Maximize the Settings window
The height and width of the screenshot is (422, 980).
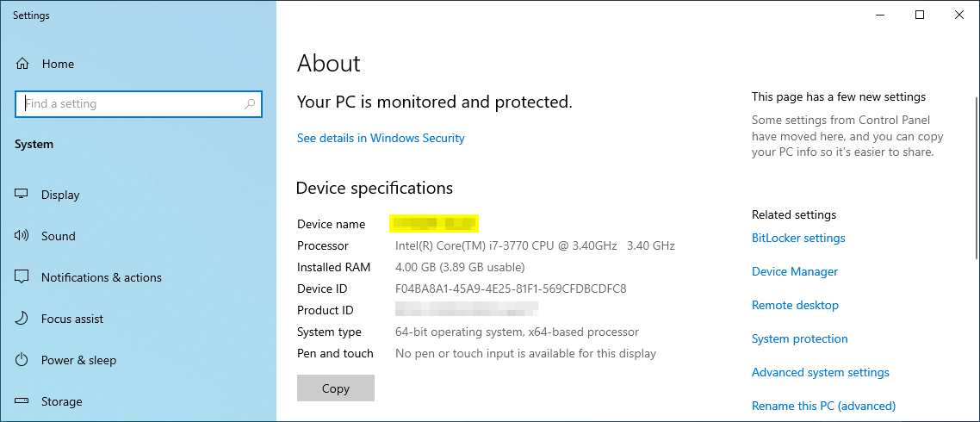pyautogui.click(x=920, y=15)
